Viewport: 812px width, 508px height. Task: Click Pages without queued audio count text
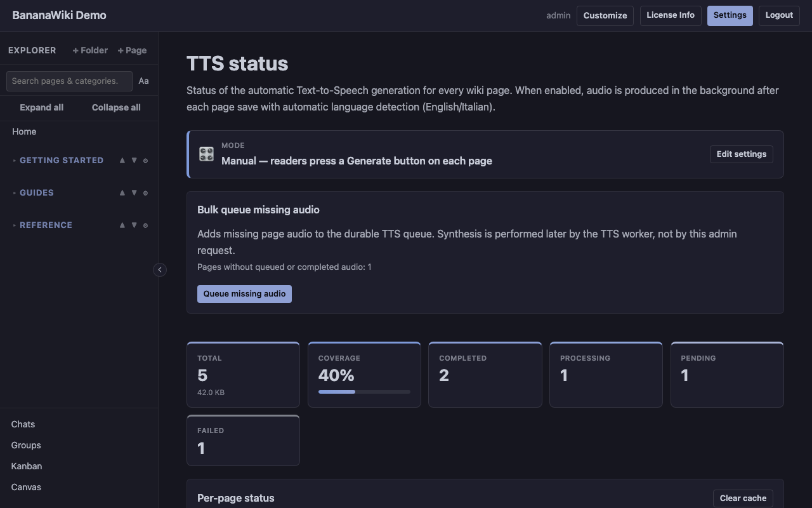[284, 267]
